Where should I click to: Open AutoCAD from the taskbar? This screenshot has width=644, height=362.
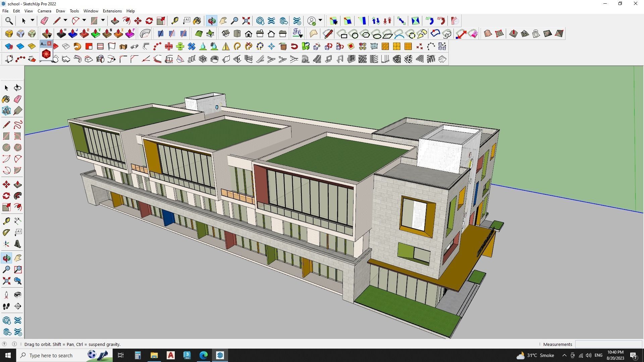point(171,355)
